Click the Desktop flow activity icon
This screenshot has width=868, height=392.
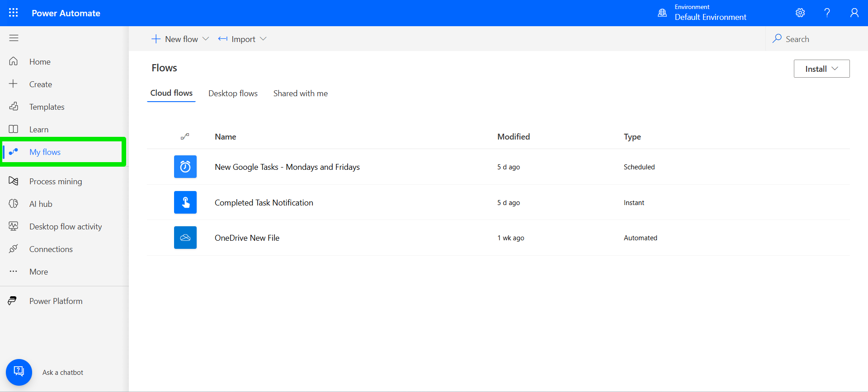14,226
